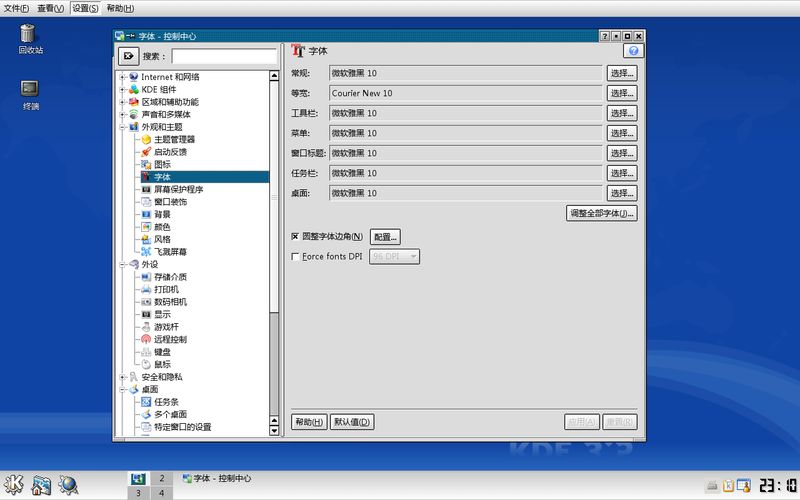Click 调整全部字体 button
Viewport: 800px width, 500px height.
tap(601, 213)
